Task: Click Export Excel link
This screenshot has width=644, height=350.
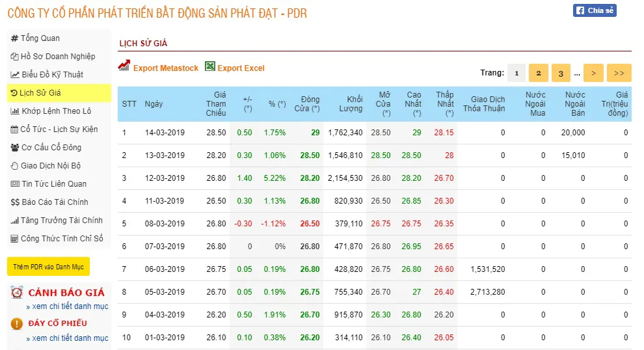Action: pos(241,68)
